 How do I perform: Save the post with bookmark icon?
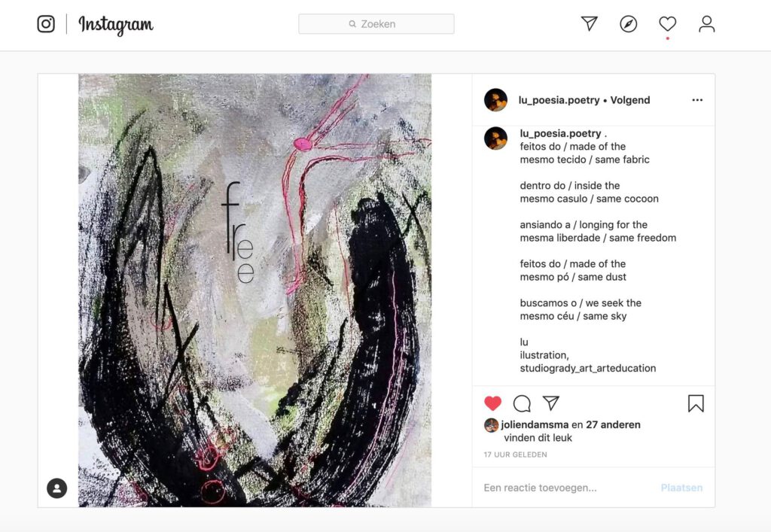(696, 403)
